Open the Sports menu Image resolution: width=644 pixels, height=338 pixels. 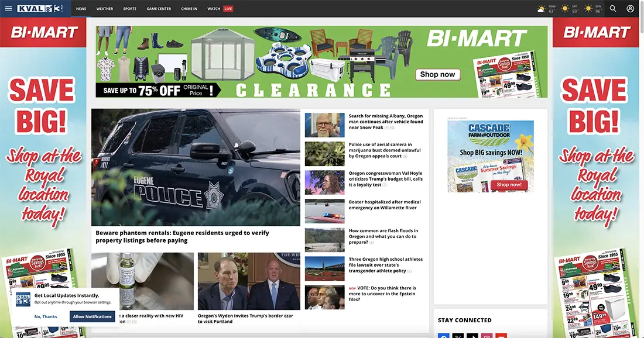[130, 9]
